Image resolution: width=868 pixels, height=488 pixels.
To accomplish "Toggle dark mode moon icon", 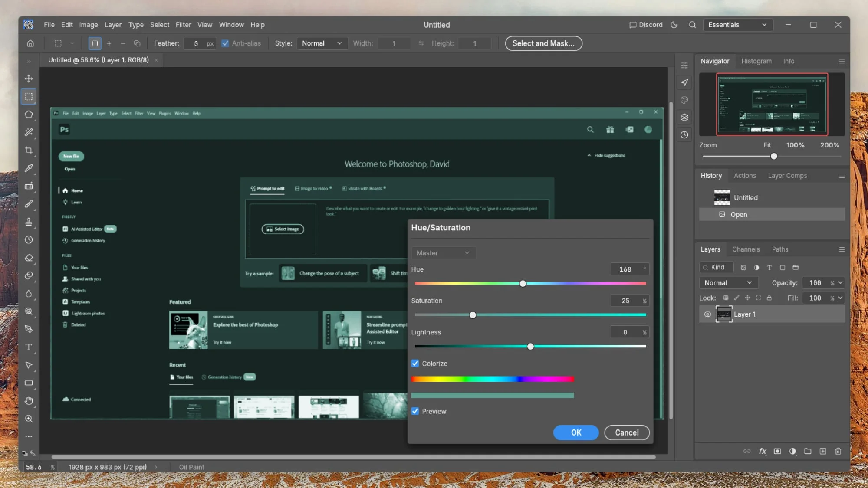I will click(674, 25).
